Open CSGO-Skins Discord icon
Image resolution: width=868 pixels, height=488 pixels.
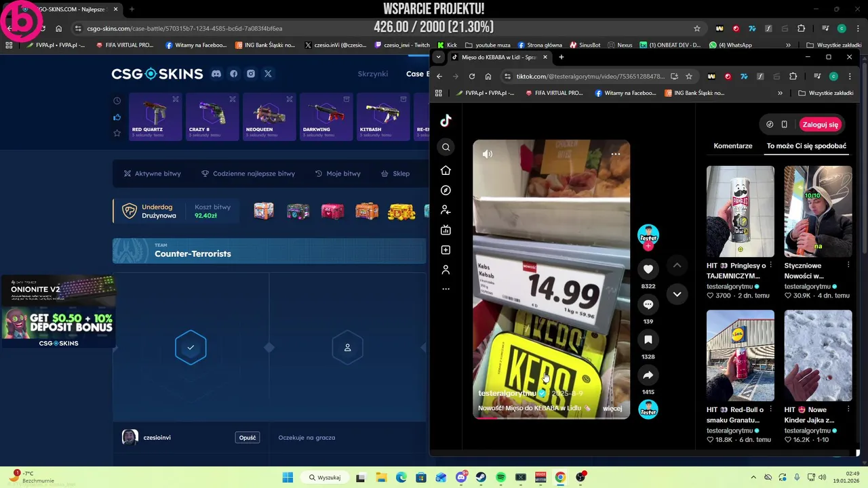click(x=216, y=74)
